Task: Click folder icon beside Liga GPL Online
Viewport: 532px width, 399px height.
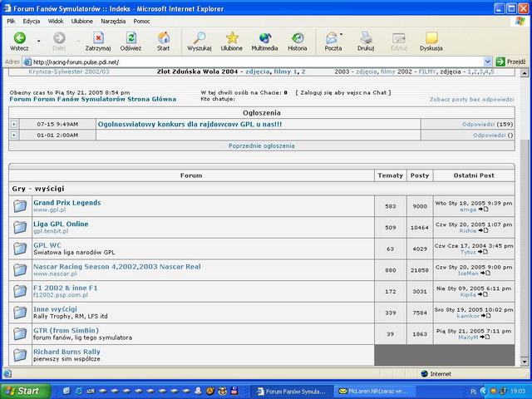Action: [x=20, y=227]
